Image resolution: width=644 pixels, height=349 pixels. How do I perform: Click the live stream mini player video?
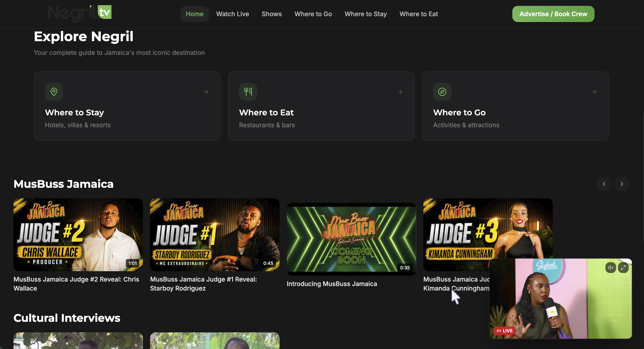click(x=560, y=299)
